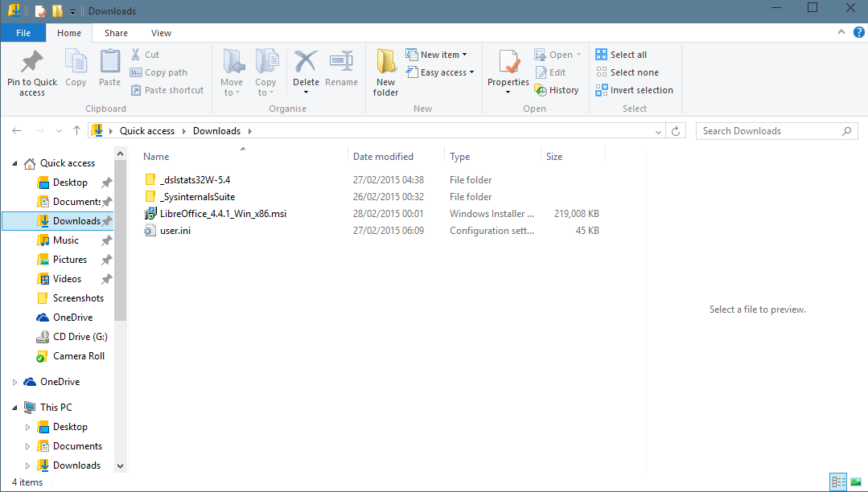Viewport: 868px width, 492px height.
Task: Open the View ribbon tab
Action: click(161, 33)
